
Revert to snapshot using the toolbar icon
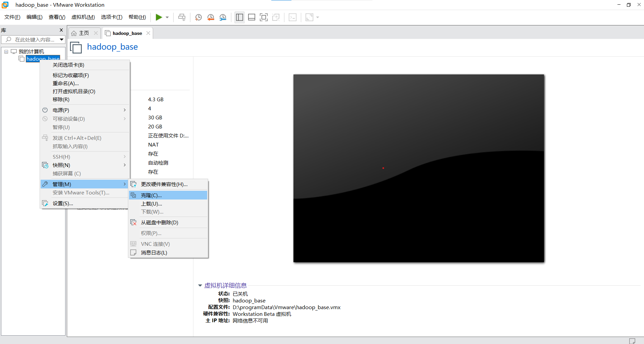211,17
